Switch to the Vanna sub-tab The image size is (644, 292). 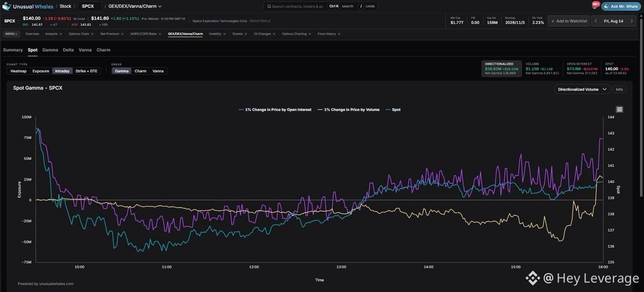coord(85,50)
